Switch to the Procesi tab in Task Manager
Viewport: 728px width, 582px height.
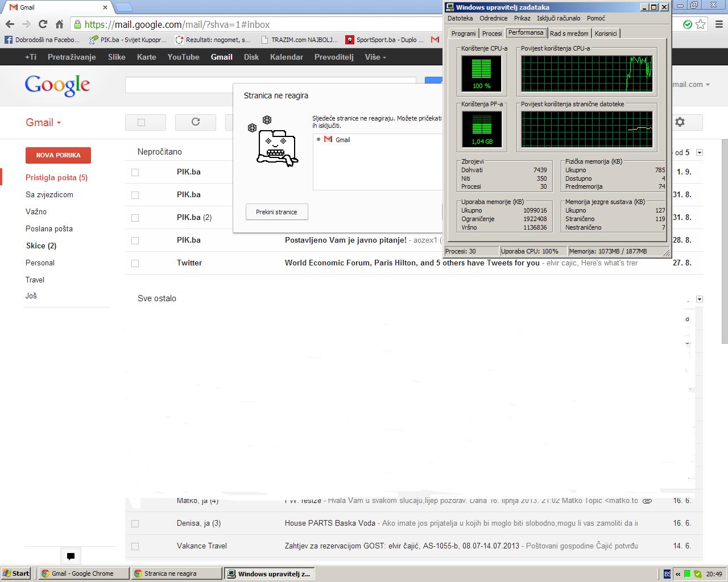(x=492, y=34)
